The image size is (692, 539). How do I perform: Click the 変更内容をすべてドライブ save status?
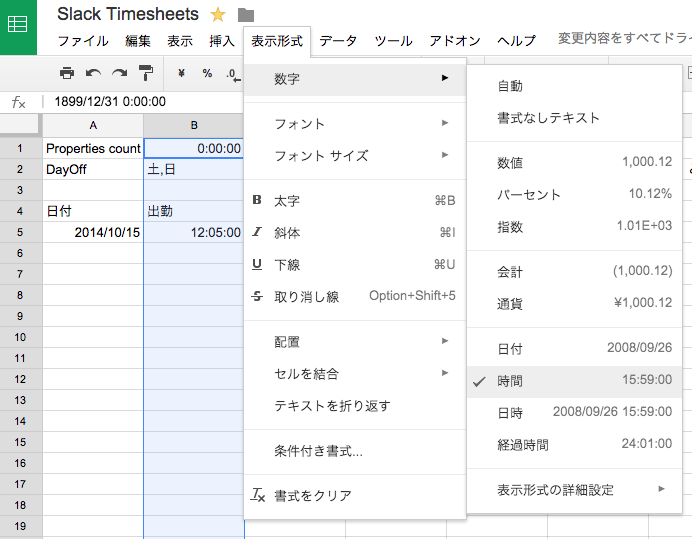(624, 38)
